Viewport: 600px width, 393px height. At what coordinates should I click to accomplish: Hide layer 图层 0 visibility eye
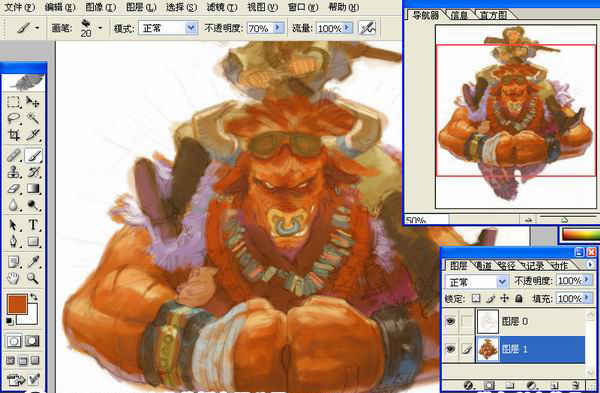coord(450,321)
